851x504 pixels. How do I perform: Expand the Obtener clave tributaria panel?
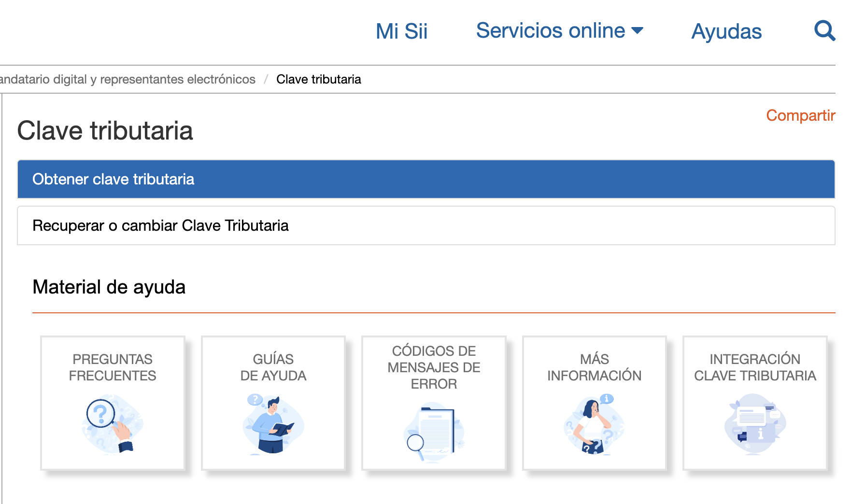426,179
